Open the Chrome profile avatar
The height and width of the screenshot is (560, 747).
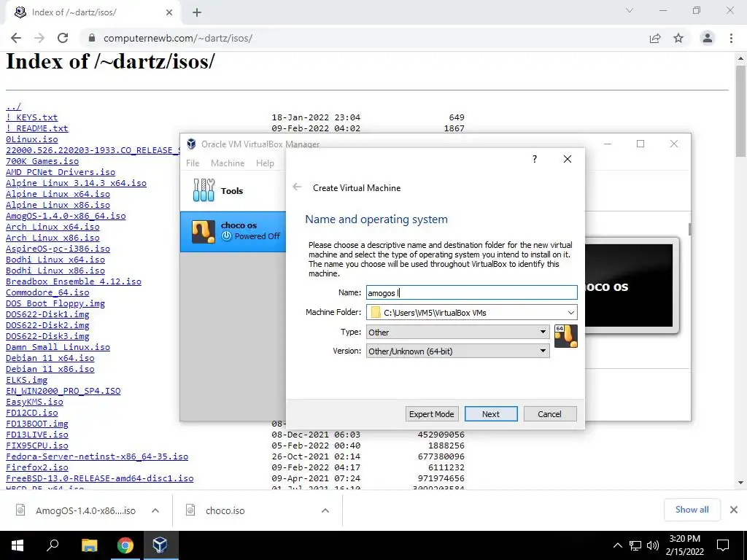coord(708,38)
